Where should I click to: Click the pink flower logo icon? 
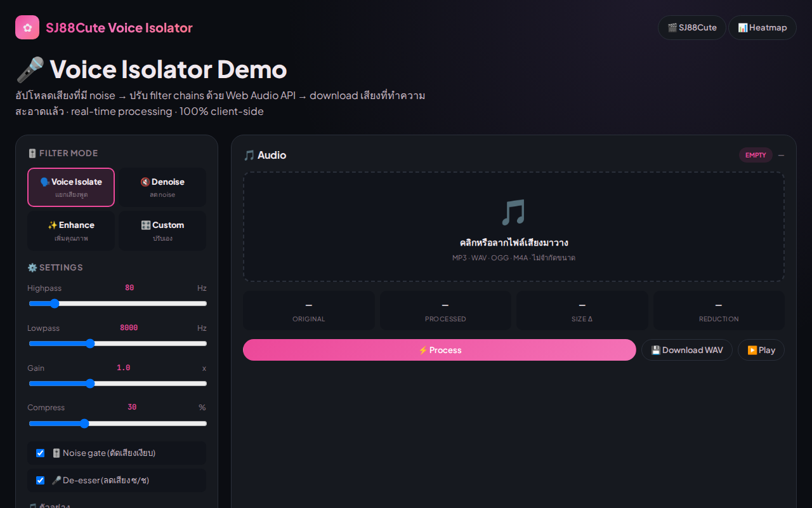pos(27,27)
